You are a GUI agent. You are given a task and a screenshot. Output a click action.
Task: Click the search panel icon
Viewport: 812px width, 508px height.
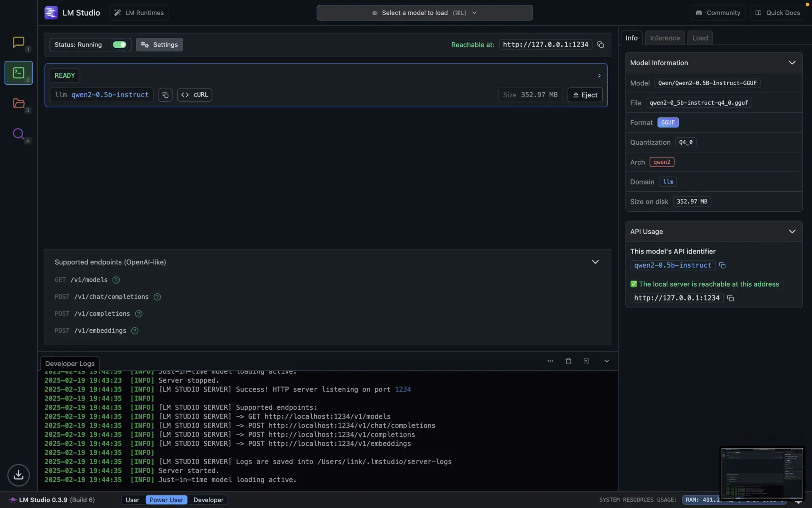[x=19, y=135]
